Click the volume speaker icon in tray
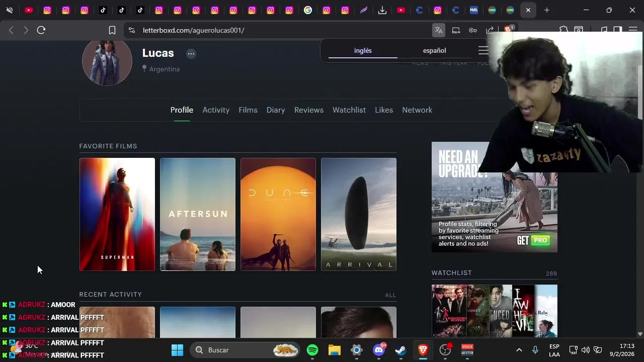Image resolution: width=644 pixels, height=362 pixels. pyautogui.click(x=585, y=350)
